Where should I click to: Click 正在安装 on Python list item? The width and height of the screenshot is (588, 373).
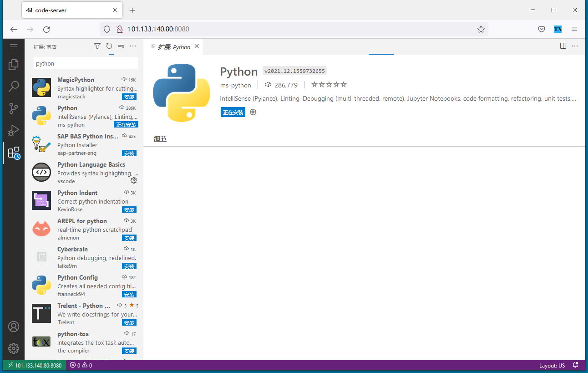pyautogui.click(x=126, y=125)
